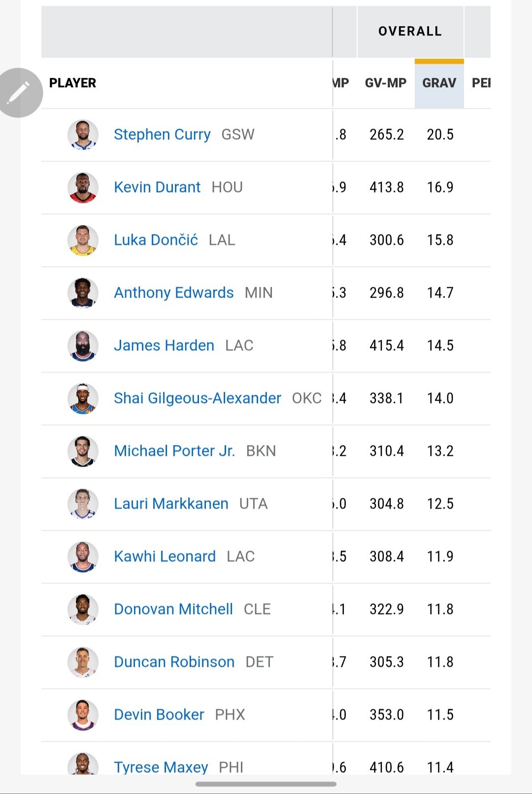Tap the bottom navigation gesture bar
The image size is (532, 794).
point(266,784)
